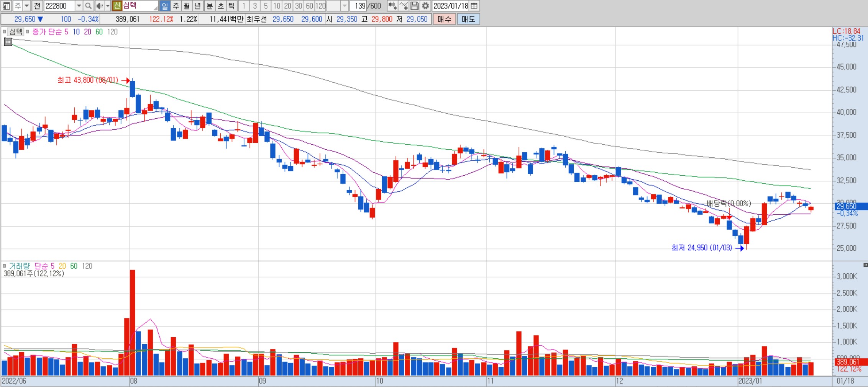The height and width of the screenshot is (387, 868).
Task: Click the pink 5 moving average label
Action: 66,32
